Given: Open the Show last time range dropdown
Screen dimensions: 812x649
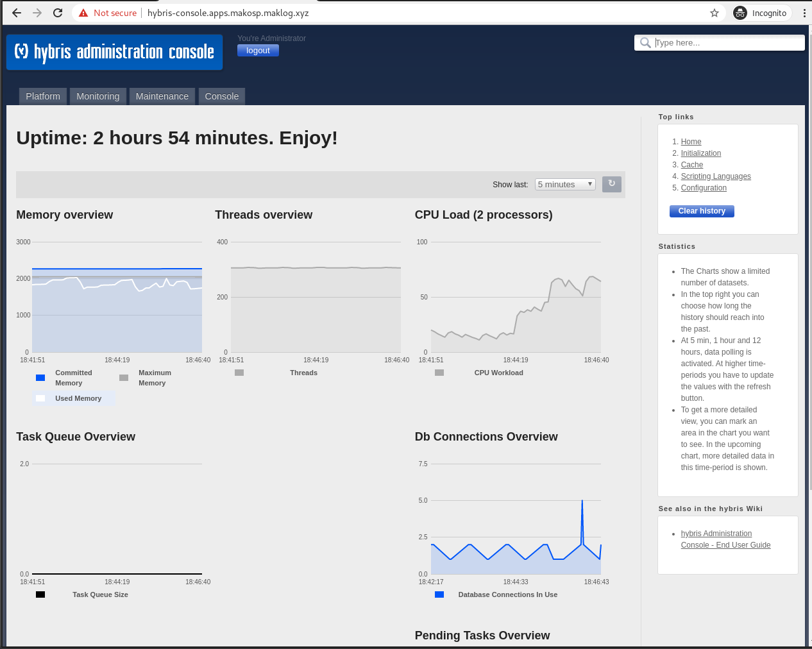Looking at the screenshot, I should tap(565, 184).
